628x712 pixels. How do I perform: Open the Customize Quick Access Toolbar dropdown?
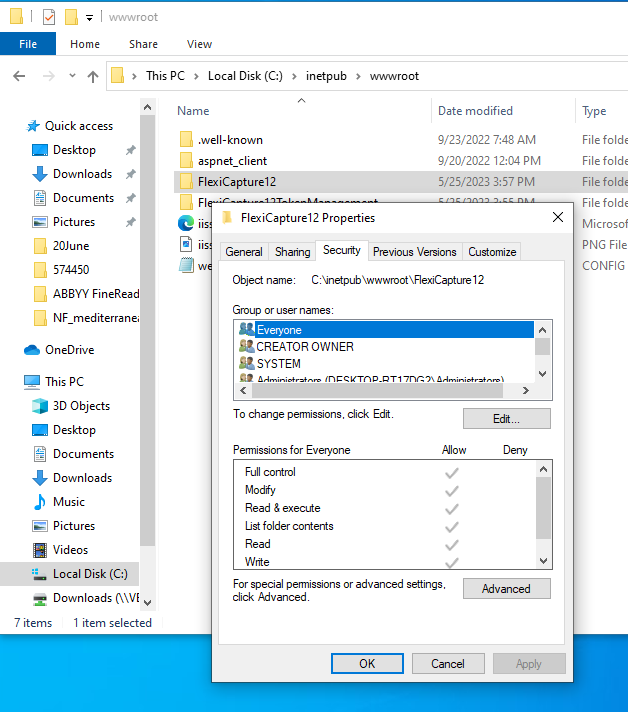coord(89,18)
